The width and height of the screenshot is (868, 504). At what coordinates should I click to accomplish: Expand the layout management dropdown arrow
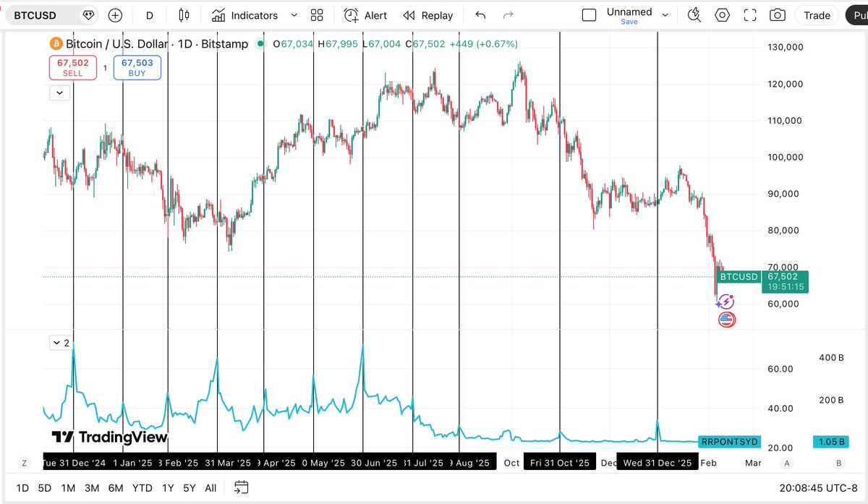665,15
